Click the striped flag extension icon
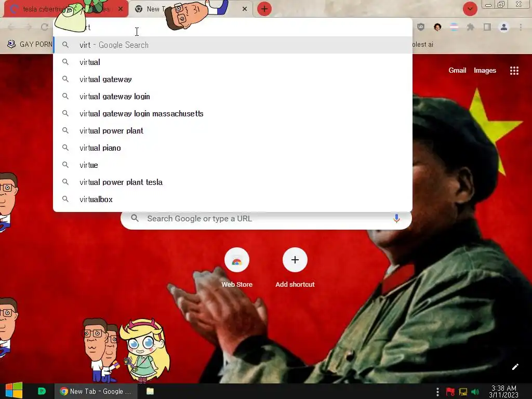This screenshot has width=532, height=399. point(454,27)
